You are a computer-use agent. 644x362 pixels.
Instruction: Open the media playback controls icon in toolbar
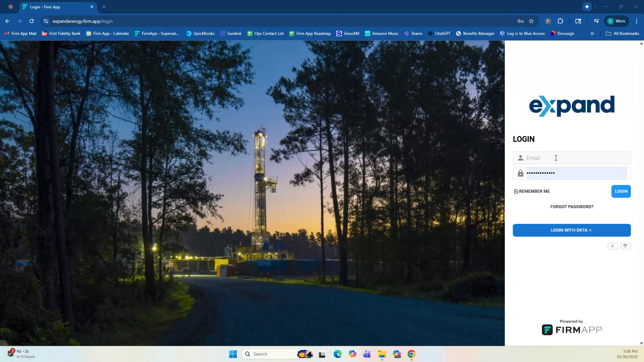pyautogui.click(x=596, y=21)
